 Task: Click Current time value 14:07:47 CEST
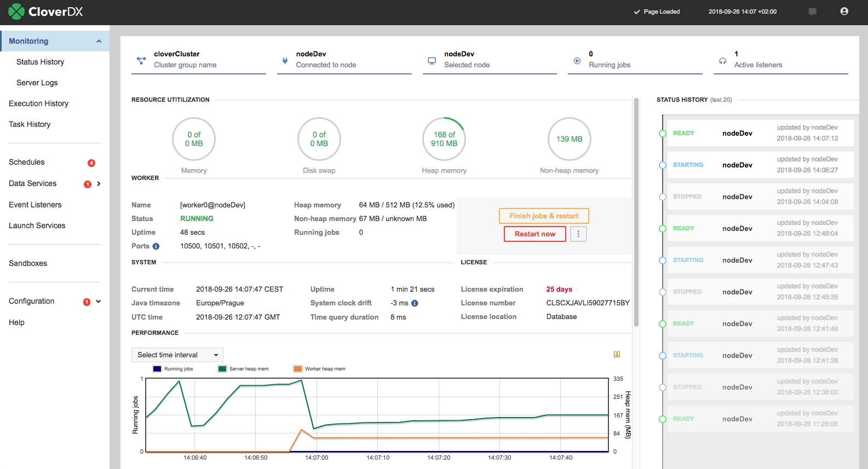[x=239, y=289]
